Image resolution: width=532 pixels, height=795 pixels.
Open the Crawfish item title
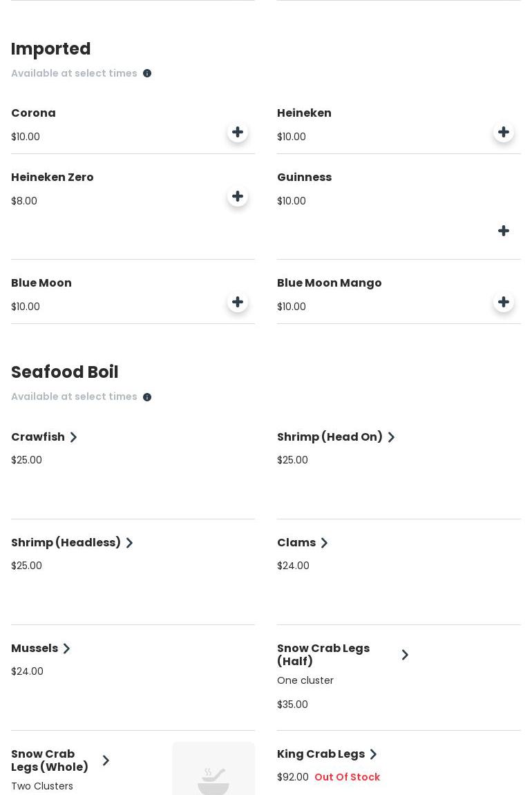pyautogui.click(x=38, y=437)
